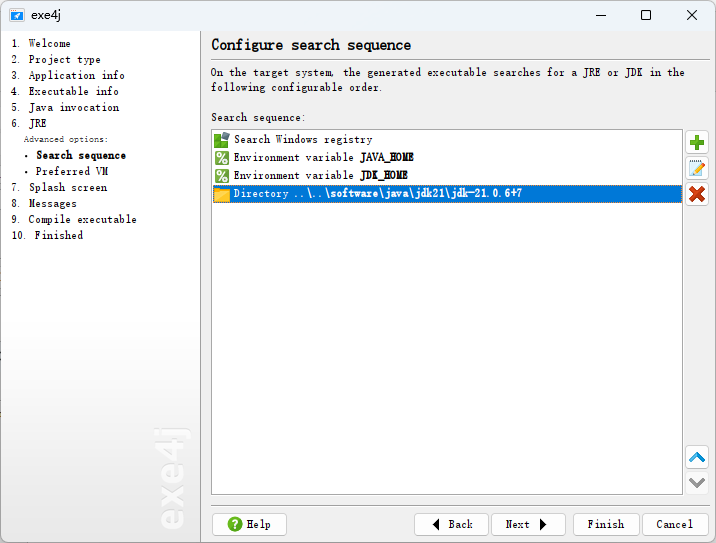Click the folder icon of Directory entry
The width and height of the screenshot is (716, 543).
click(222, 194)
